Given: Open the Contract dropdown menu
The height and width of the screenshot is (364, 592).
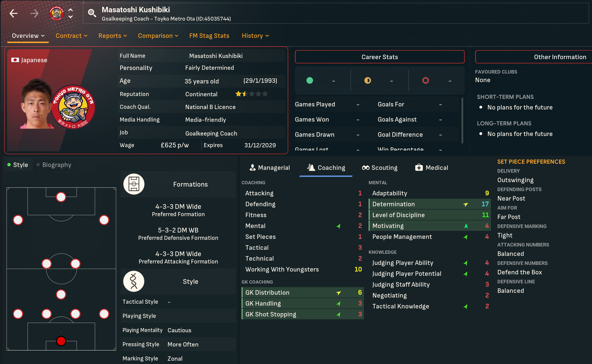Looking at the screenshot, I should click(x=71, y=36).
